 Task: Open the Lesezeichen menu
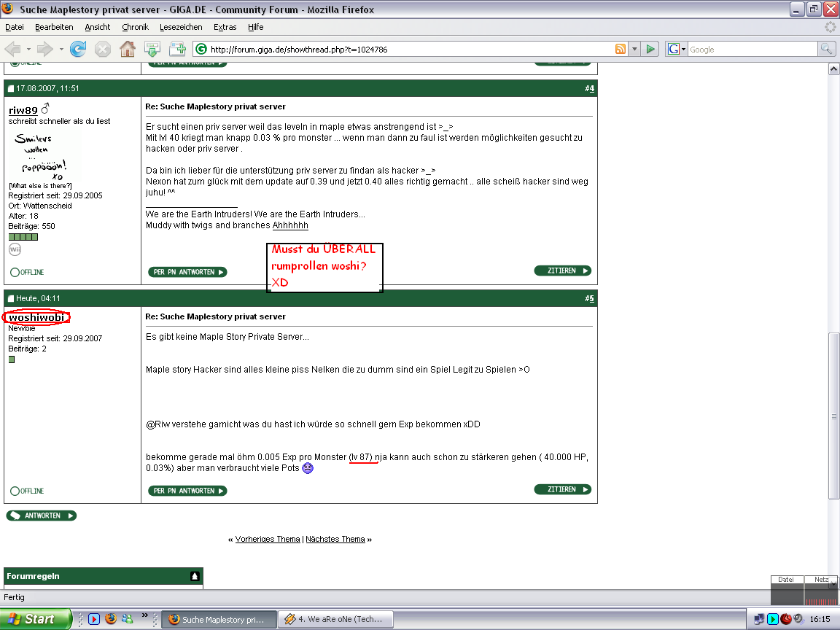[x=181, y=27]
